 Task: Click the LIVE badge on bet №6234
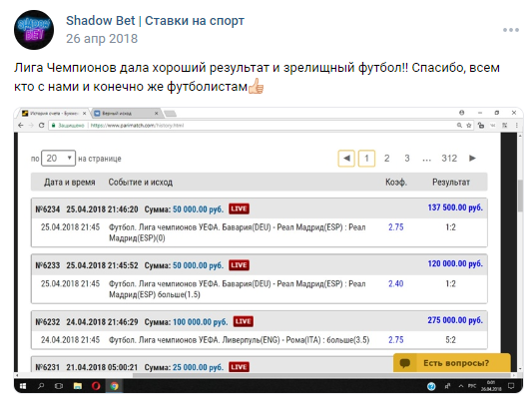pyautogui.click(x=239, y=208)
